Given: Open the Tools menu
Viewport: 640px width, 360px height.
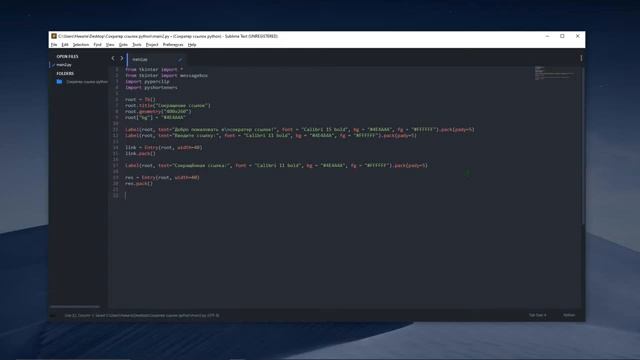Looking at the screenshot, I should tap(137, 44).
